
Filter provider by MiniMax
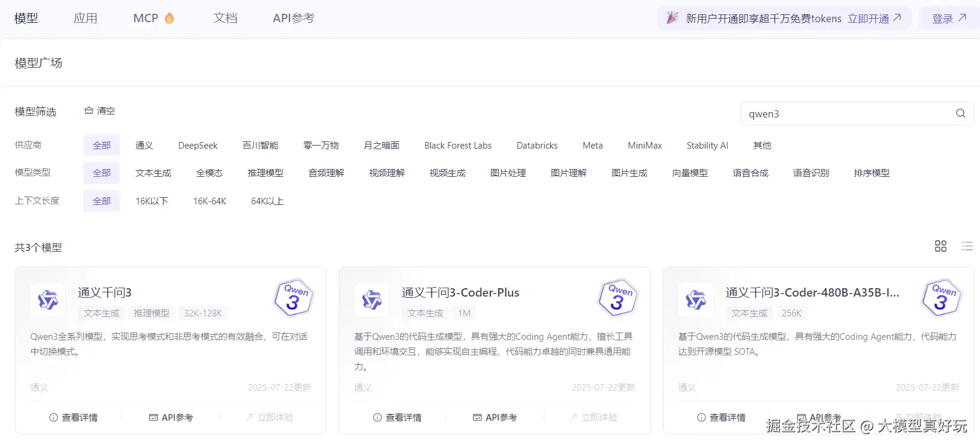(645, 146)
